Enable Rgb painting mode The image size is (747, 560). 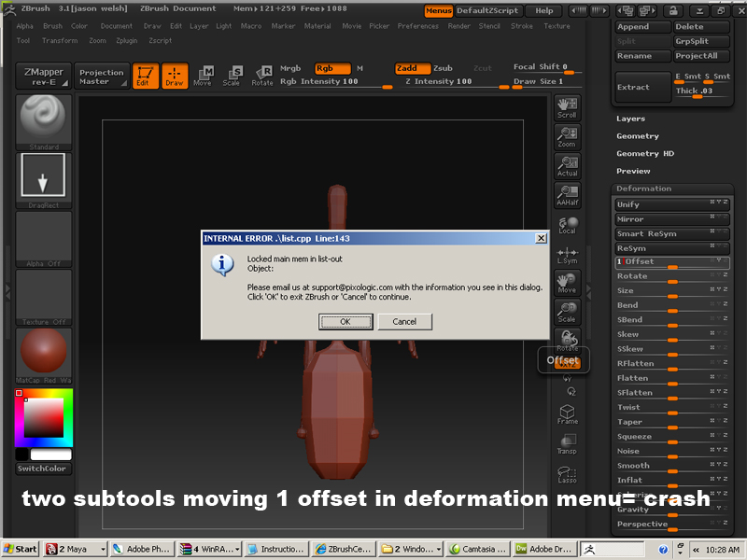click(x=332, y=68)
